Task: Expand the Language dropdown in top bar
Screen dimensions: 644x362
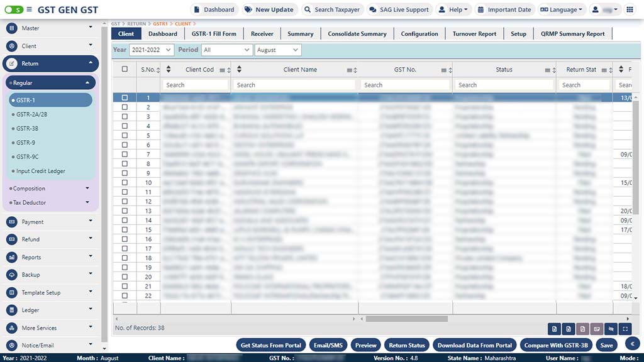Action: tap(561, 9)
